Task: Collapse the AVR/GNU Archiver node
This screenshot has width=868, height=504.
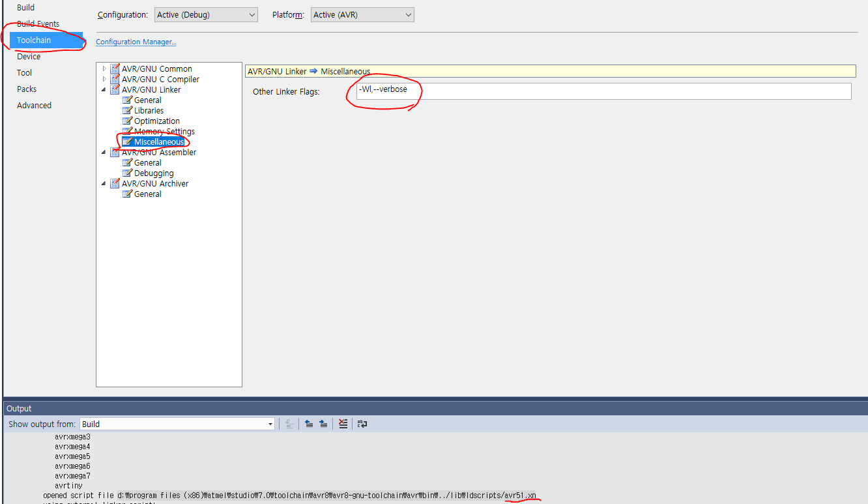Action: click(x=104, y=183)
